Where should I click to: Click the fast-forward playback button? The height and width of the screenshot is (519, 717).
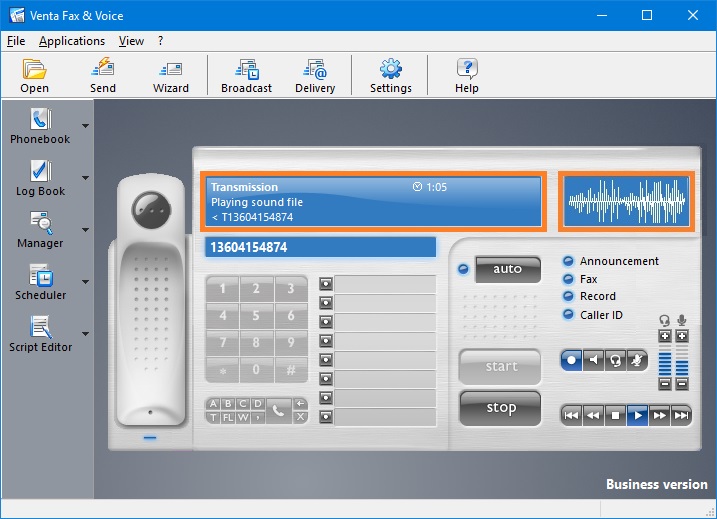click(659, 415)
